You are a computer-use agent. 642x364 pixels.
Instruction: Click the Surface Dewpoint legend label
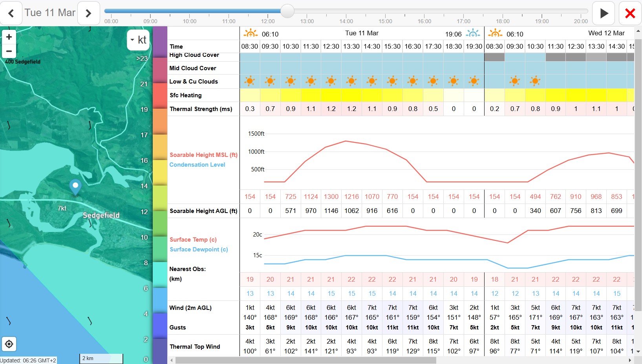click(x=199, y=249)
